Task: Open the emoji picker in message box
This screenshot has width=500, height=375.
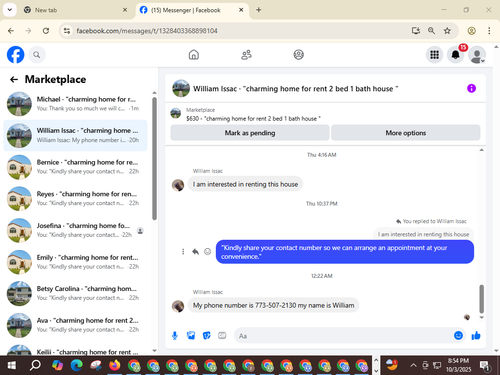Action: tap(458, 335)
